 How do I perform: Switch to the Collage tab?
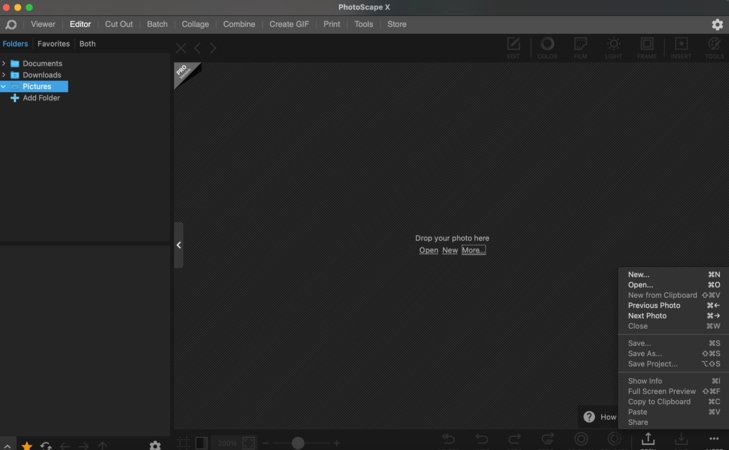(x=195, y=24)
